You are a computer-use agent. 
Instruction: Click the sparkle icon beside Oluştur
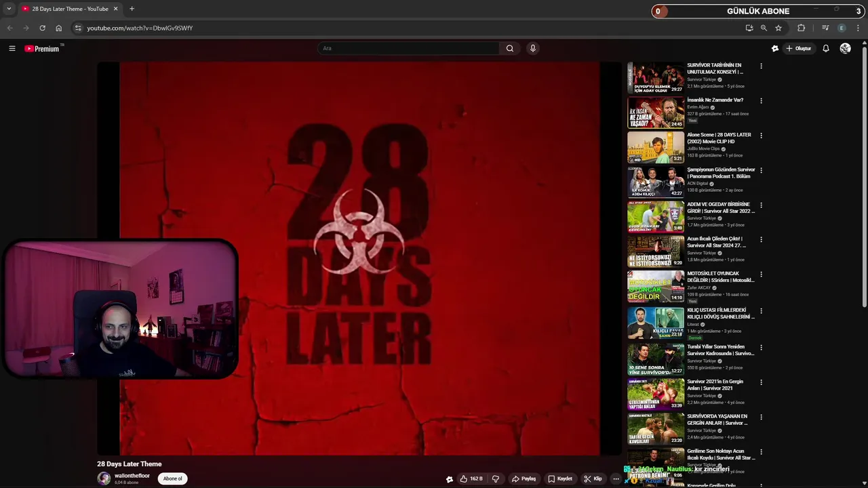click(x=775, y=49)
